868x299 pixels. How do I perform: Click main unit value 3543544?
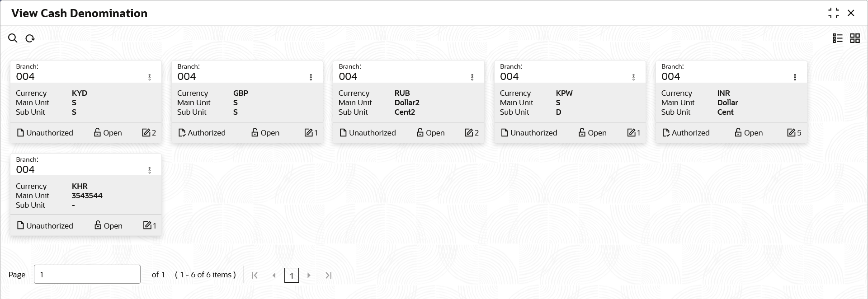click(87, 196)
